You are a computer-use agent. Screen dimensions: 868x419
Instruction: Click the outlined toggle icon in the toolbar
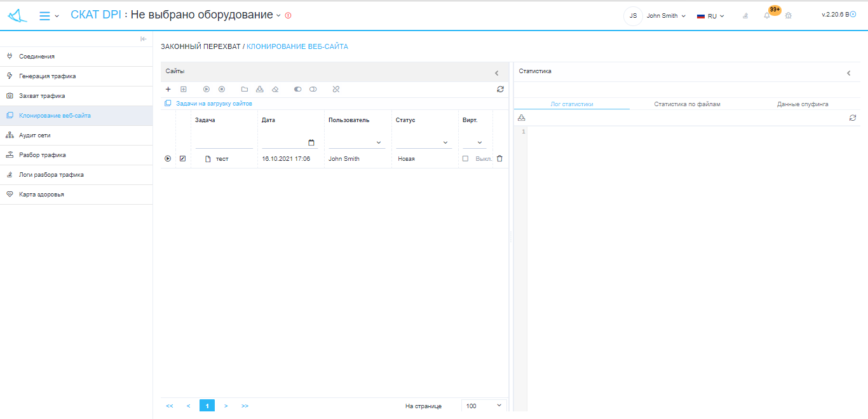(x=313, y=90)
